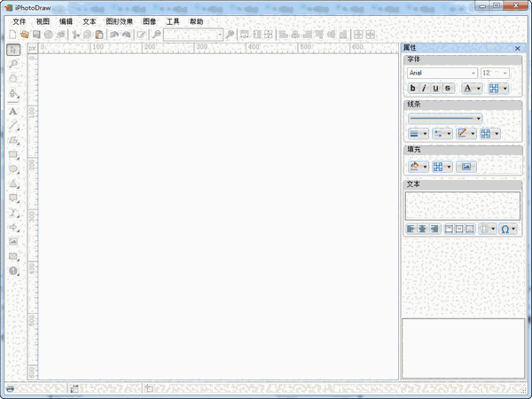Open the 工具 menu
Viewport: 532px width, 399px height.
pos(173,21)
